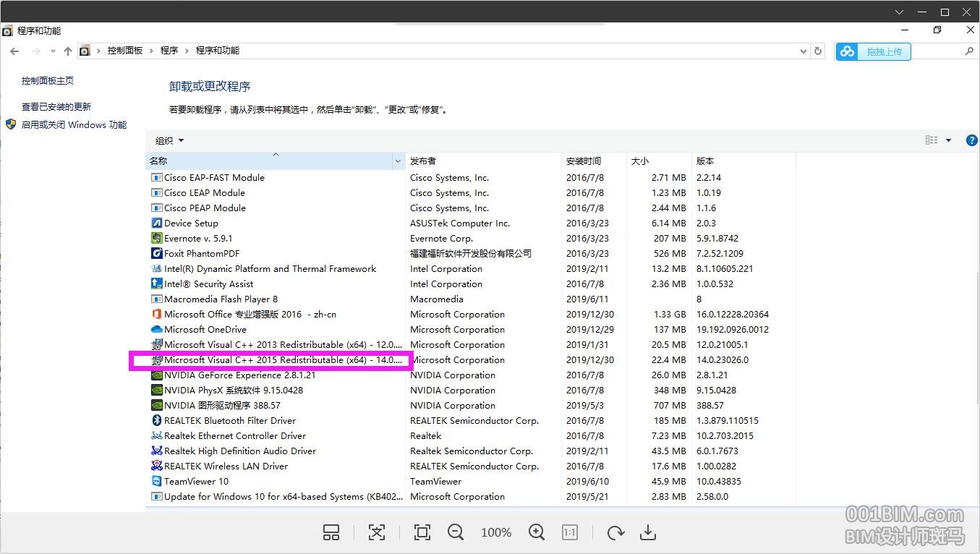Open the 组织 dropdown menu
Viewport: 980px width, 554px height.
click(170, 140)
